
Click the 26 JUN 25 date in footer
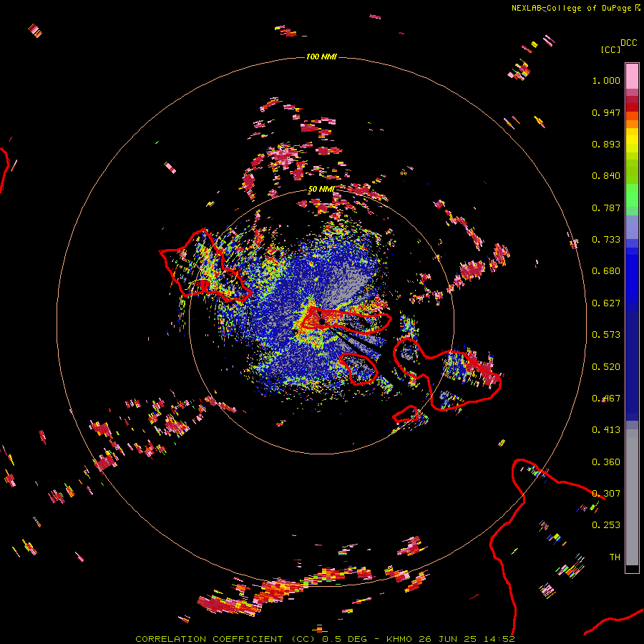448,639
